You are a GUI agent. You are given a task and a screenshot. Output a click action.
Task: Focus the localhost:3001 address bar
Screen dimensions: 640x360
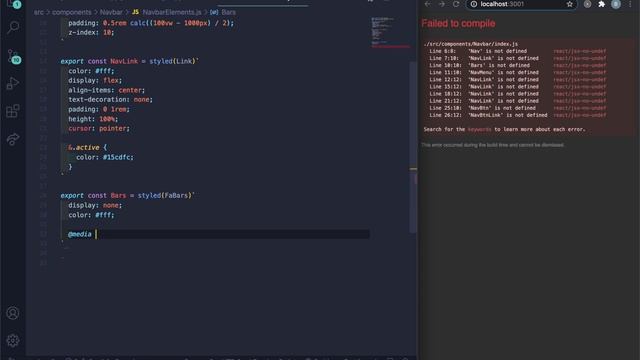[521, 4]
